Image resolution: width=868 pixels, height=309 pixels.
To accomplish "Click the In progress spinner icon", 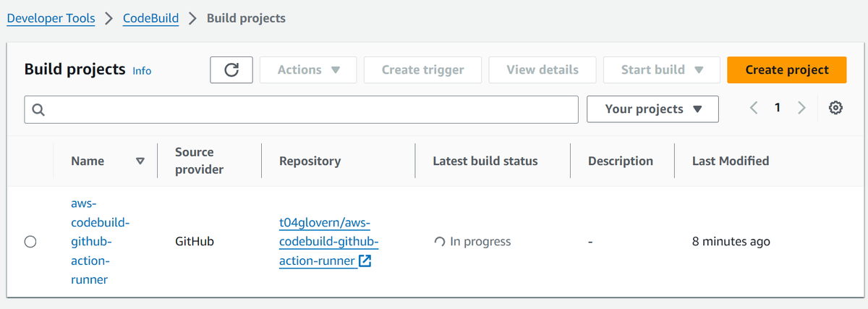I will (x=439, y=242).
